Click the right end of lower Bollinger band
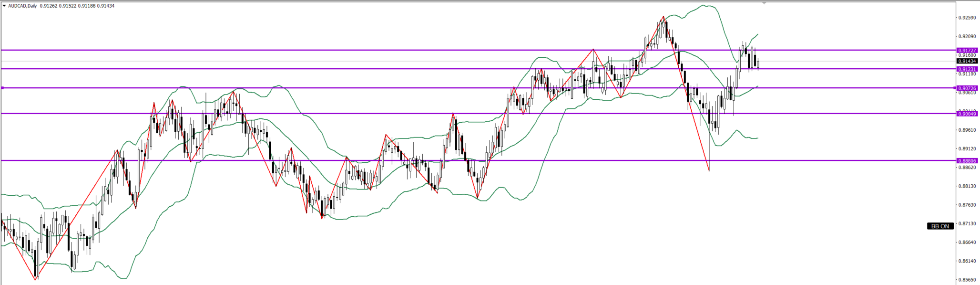Image resolution: width=980 pixels, height=285 pixels. (x=757, y=138)
